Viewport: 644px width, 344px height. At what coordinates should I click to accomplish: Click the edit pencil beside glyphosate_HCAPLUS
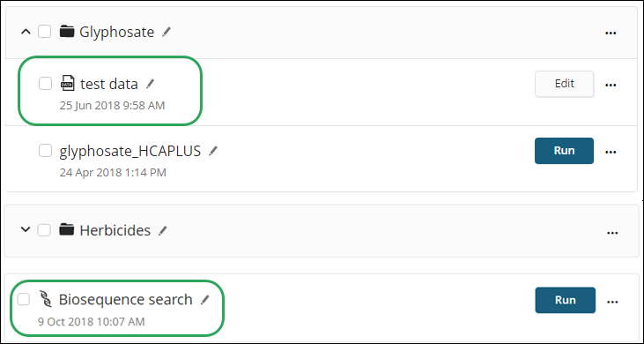tap(212, 151)
